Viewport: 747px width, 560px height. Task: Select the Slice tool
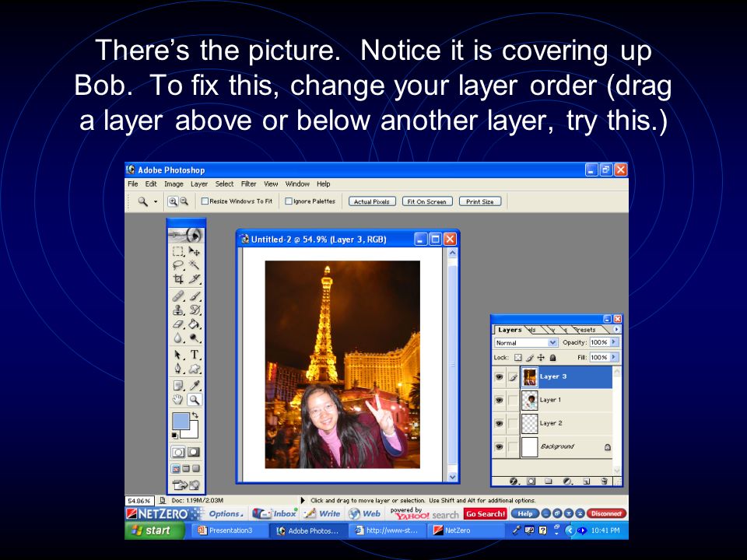pos(194,278)
